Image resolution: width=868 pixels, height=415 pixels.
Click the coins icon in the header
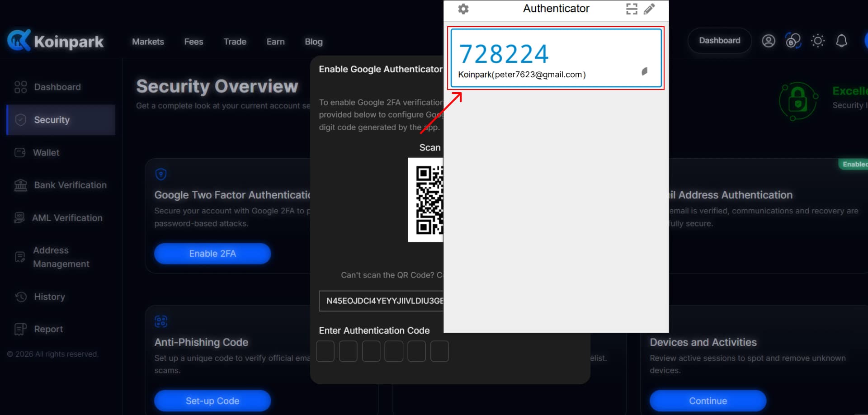(793, 41)
